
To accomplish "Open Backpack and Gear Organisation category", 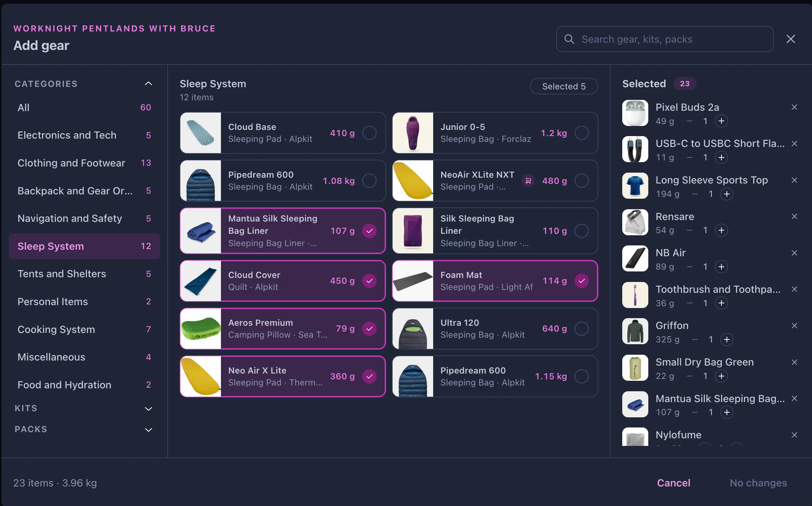I will 84,191.
